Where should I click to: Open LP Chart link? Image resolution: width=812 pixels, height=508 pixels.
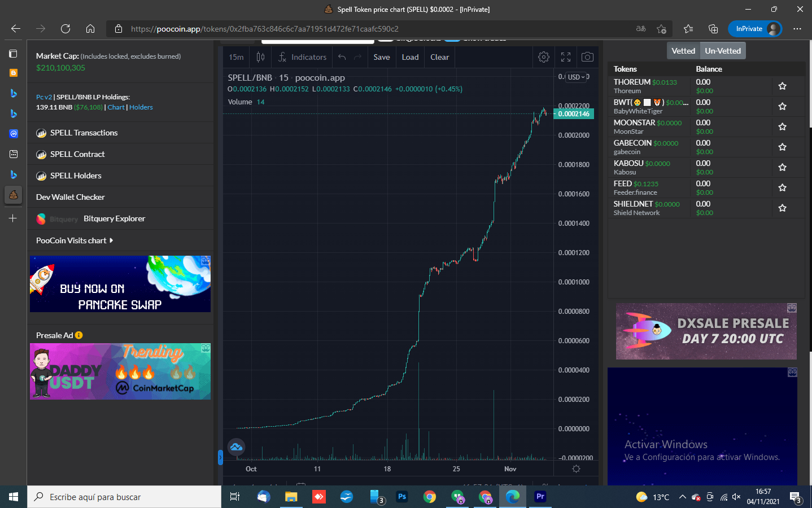click(116, 107)
